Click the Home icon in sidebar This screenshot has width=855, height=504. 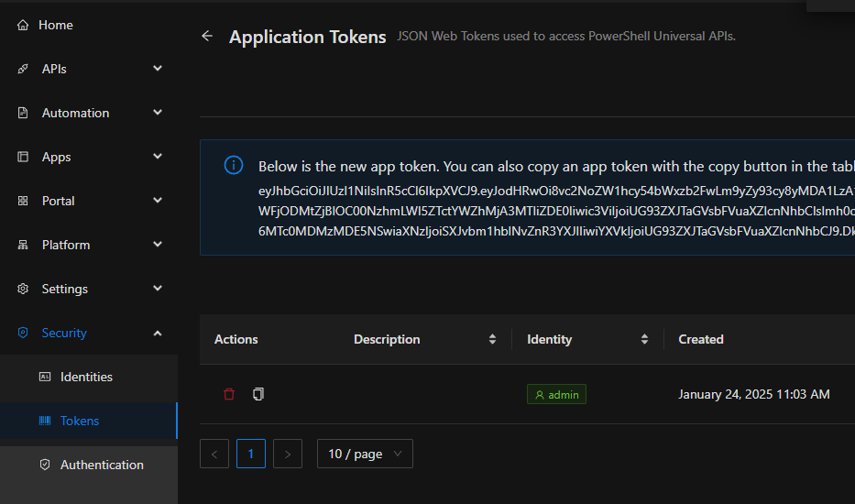(23, 25)
